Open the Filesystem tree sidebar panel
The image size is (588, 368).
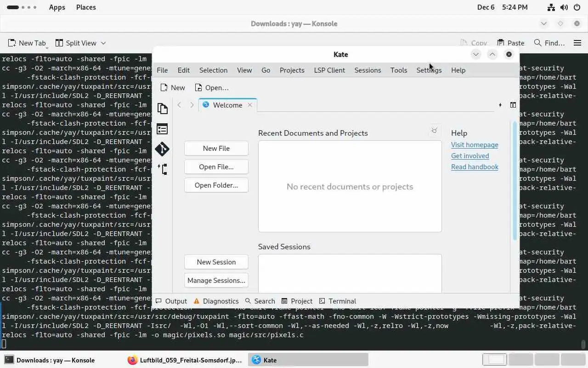[x=162, y=169]
